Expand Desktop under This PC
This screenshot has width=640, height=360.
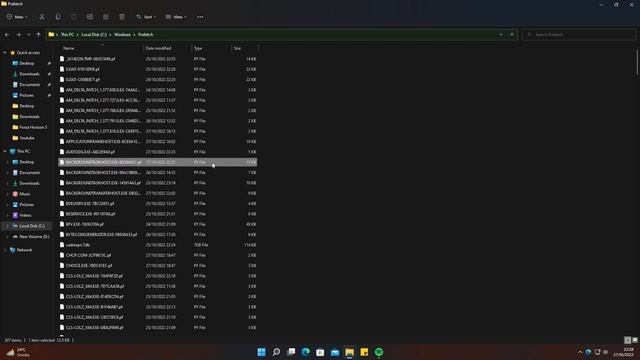[x=8, y=162]
